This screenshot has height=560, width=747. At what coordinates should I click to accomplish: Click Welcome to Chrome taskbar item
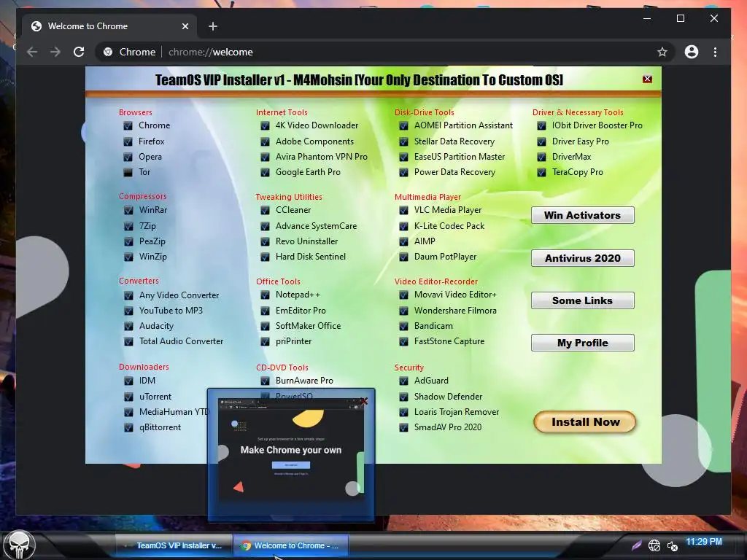[x=290, y=545]
